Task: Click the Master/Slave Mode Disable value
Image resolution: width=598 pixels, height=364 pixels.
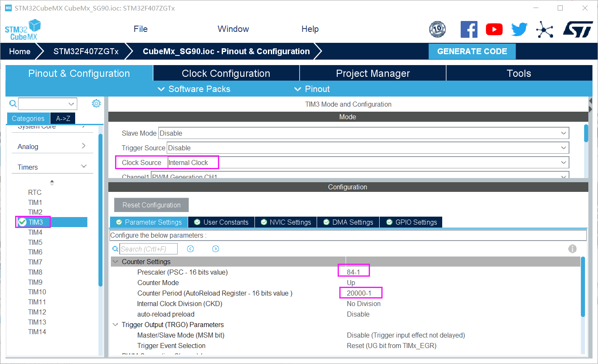Action: [406, 335]
